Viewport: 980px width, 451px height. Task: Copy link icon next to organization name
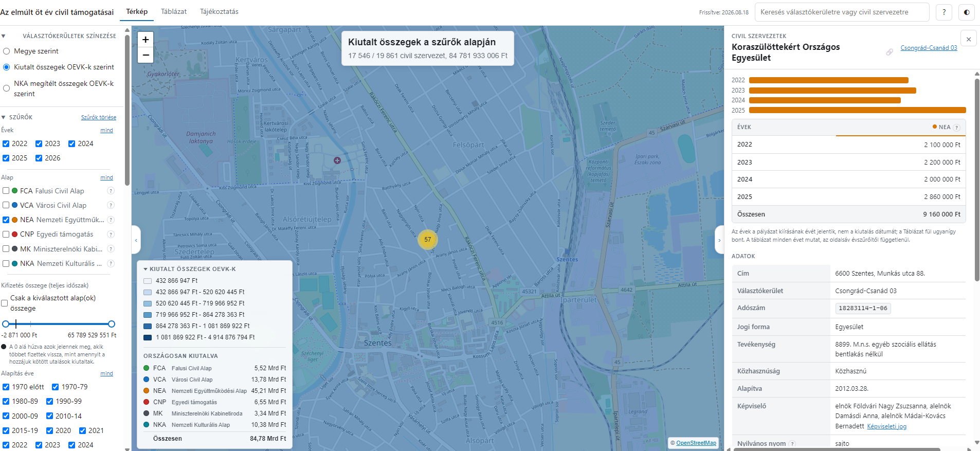(889, 52)
